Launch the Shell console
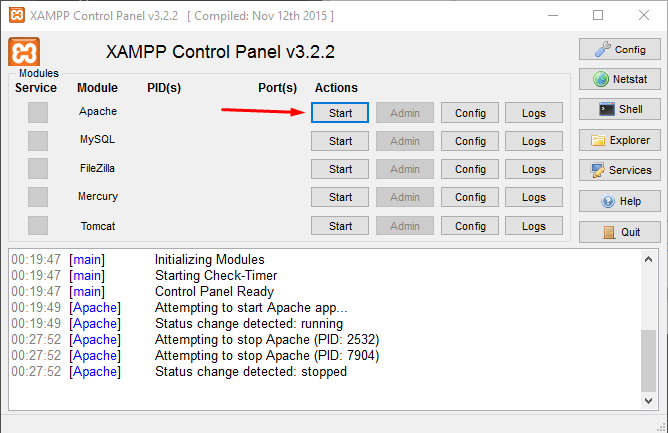Viewport: 668px width, 433px height. point(619,109)
